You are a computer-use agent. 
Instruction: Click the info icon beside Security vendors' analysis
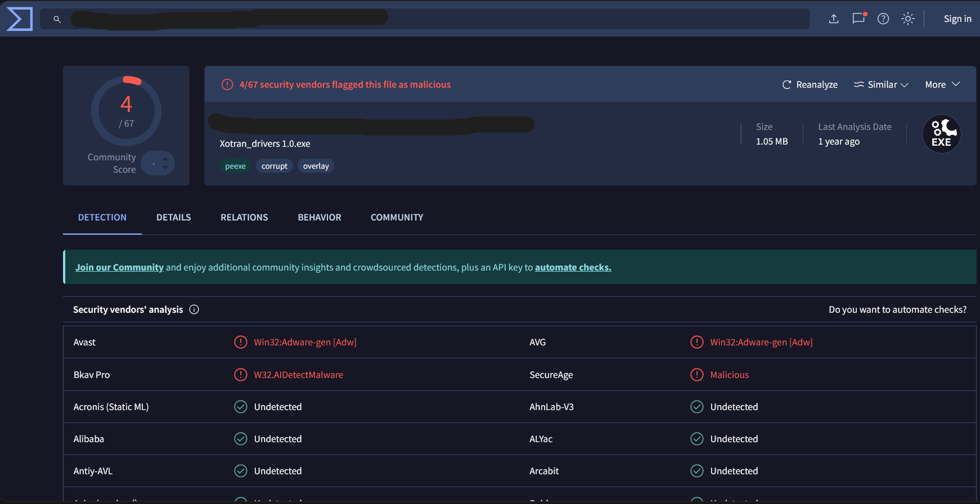pos(194,309)
